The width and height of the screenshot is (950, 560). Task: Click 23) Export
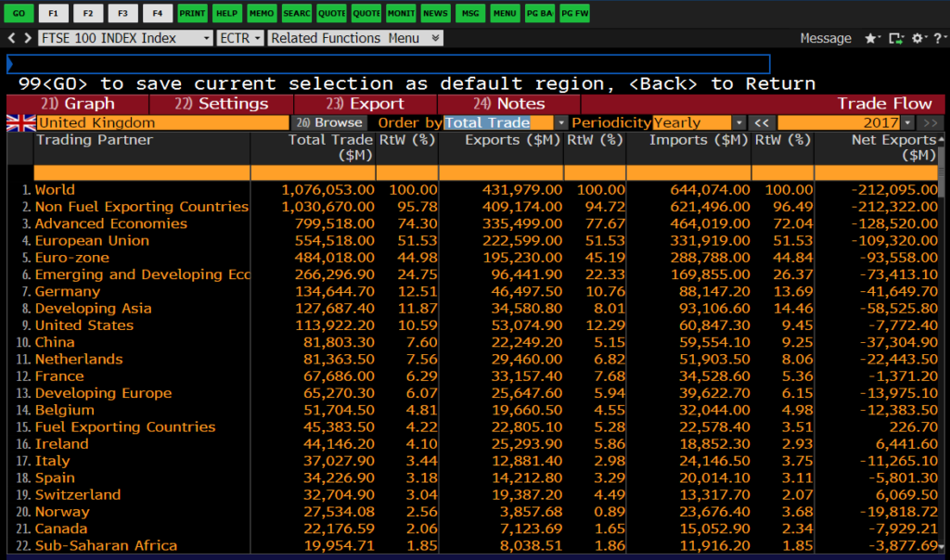(362, 103)
